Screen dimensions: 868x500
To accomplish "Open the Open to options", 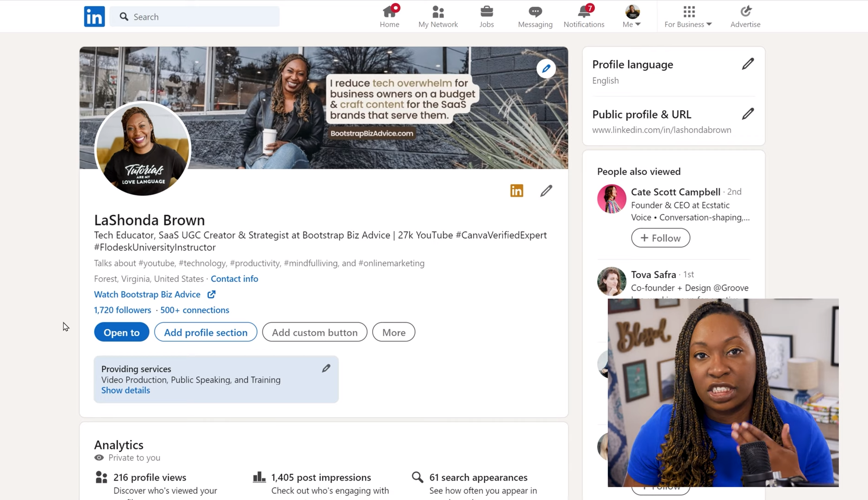I will 121,332.
